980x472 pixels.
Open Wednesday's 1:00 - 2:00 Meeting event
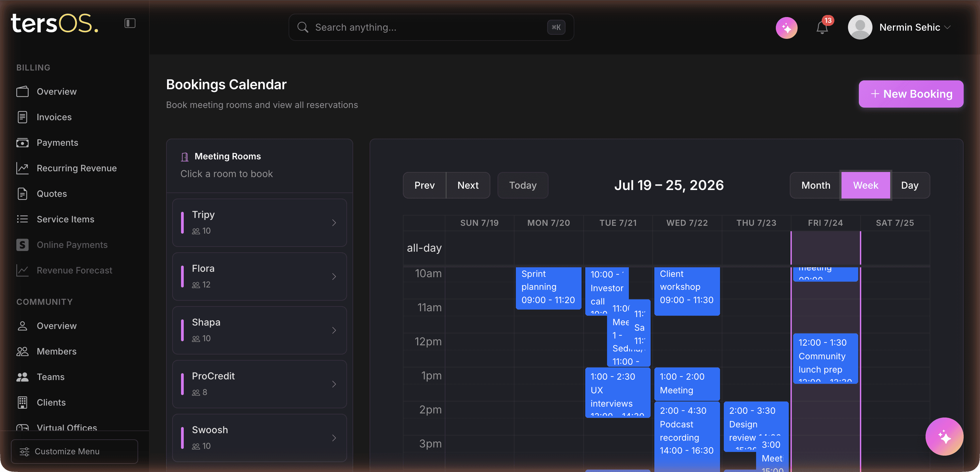[687, 384]
